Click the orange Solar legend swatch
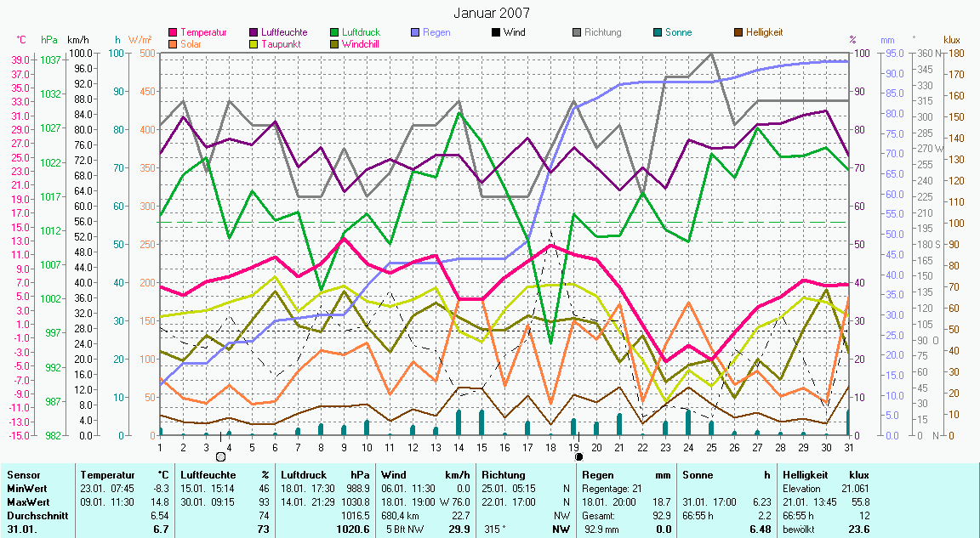Image resolution: width=980 pixels, height=538 pixels. click(x=174, y=43)
